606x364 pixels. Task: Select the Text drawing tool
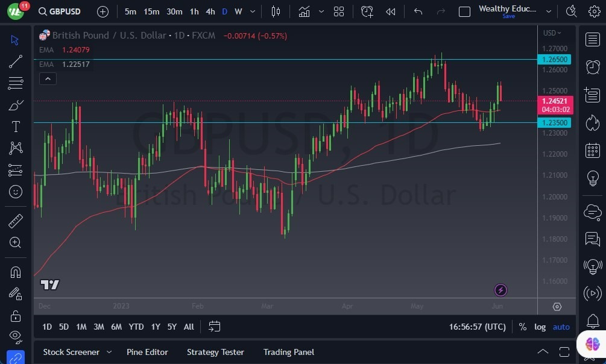(15, 126)
